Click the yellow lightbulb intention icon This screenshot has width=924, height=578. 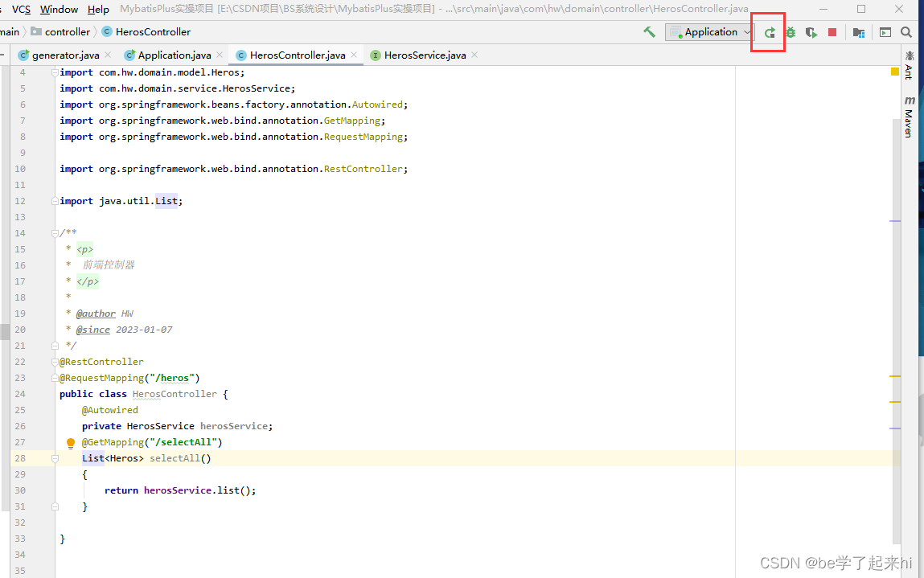click(71, 443)
